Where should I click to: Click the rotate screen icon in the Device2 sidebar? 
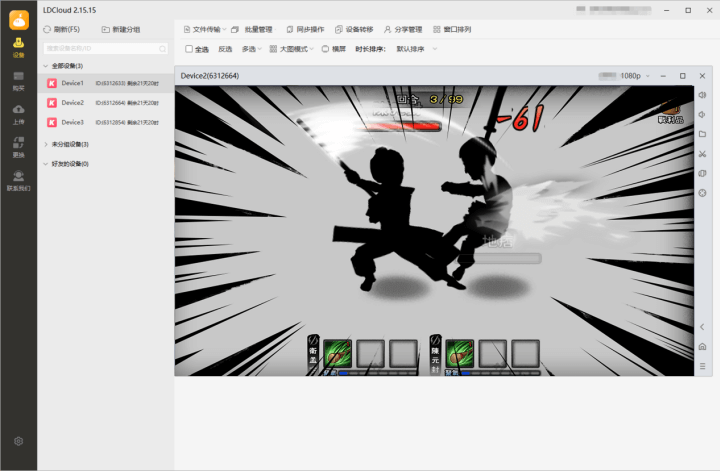pos(702,174)
